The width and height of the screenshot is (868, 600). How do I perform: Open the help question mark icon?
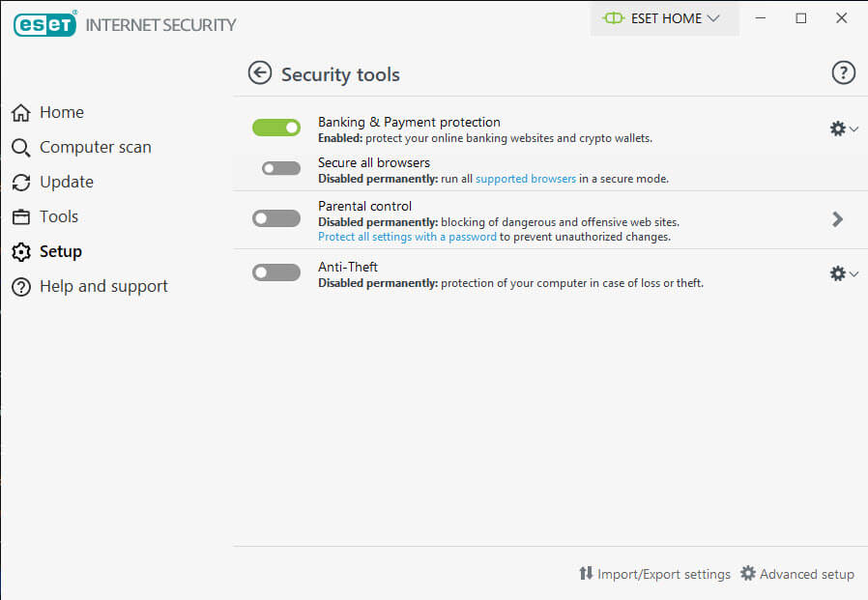(x=843, y=72)
